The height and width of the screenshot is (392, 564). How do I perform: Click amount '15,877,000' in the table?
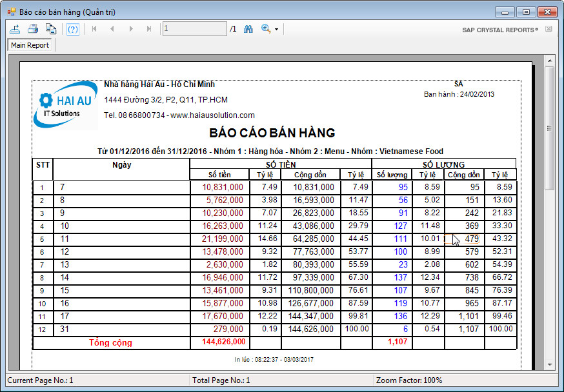(x=223, y=304)
